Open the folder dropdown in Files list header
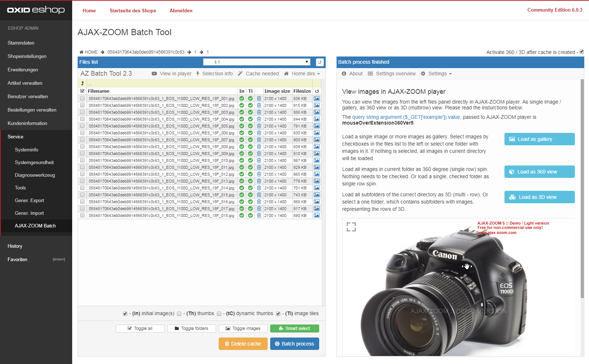The height and width of the screenshot is (364, 589). 257,62
